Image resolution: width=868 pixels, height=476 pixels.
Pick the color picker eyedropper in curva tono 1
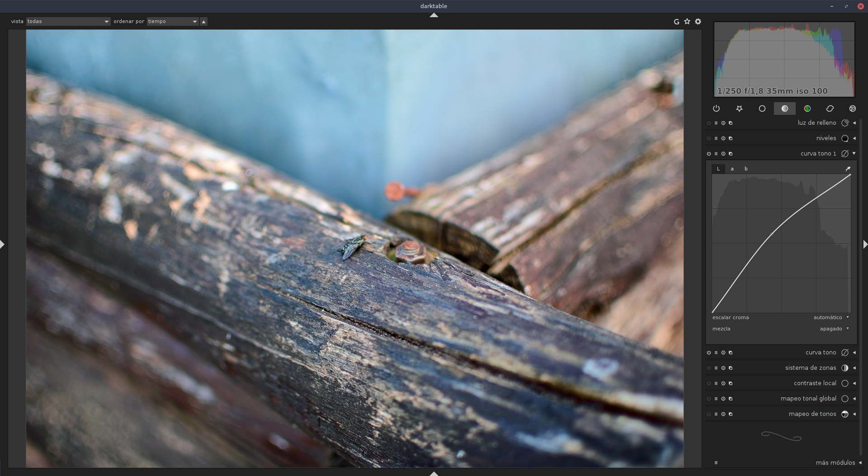click(x=848, y=169)
